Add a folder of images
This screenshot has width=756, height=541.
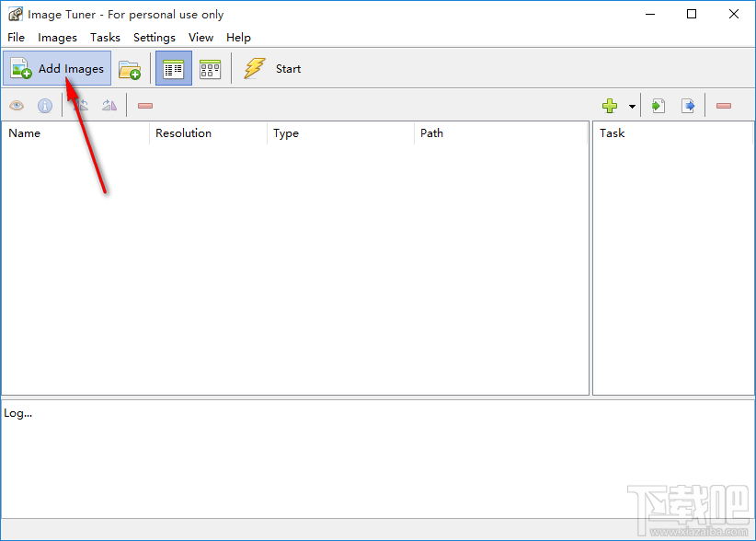coord(130,69)
